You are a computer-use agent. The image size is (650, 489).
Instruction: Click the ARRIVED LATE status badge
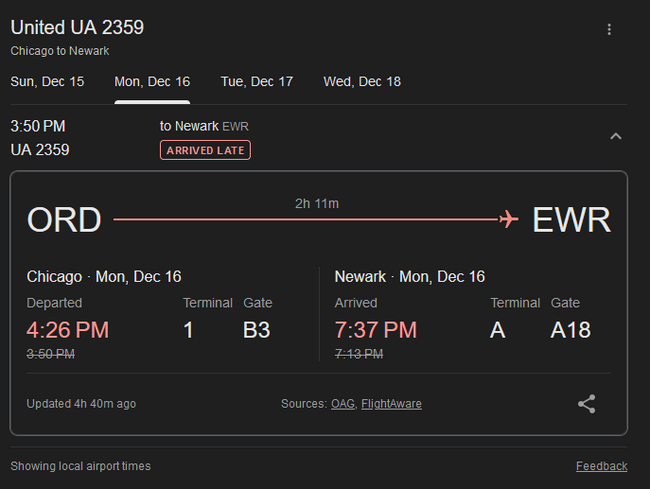click(x=205, y=150)
